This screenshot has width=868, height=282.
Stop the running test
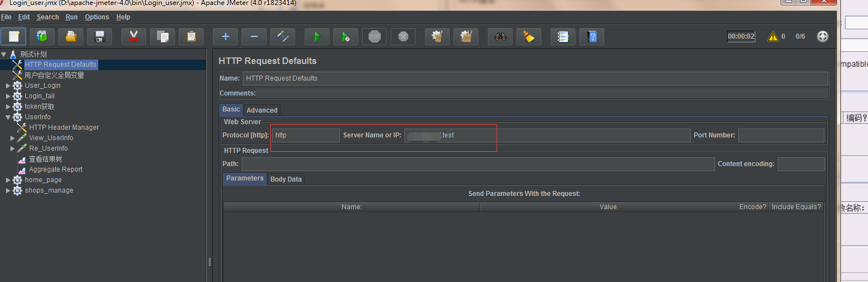pyautogui.click(x=375, y=36)
